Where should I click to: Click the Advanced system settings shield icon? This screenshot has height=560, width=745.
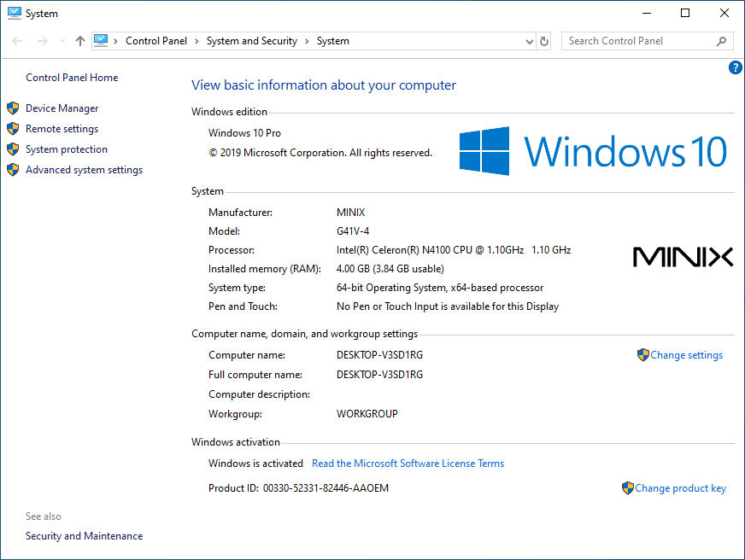(13, 169)
